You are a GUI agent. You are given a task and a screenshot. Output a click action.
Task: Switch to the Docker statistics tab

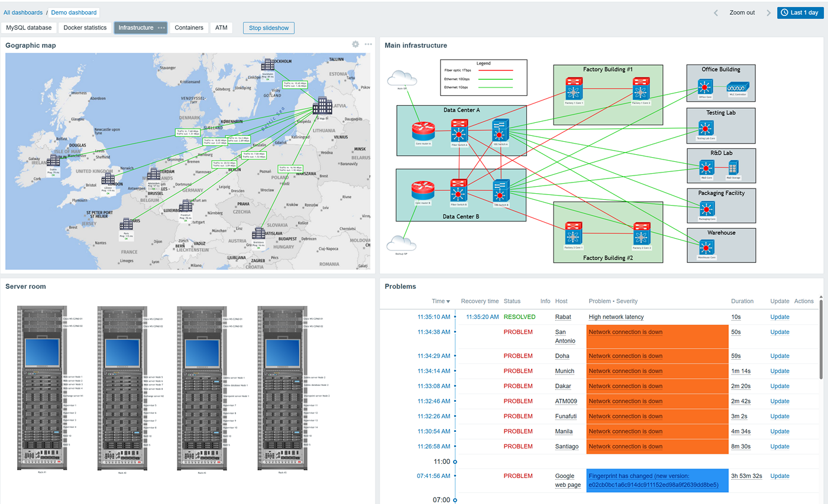(x=85, y=28)
